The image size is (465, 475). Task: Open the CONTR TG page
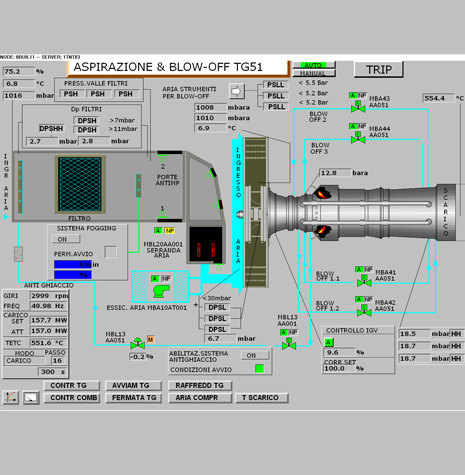pos(72,386)
